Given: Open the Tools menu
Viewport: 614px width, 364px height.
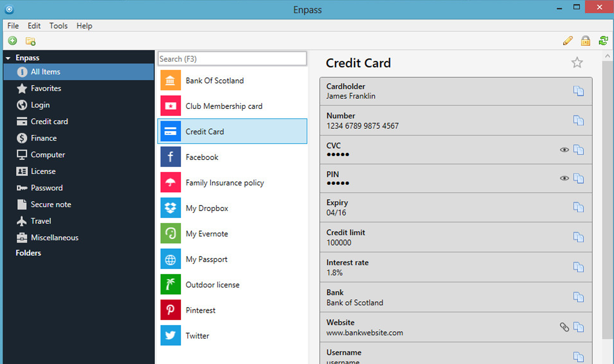Looking at the screenshot, I should pos(58,26).
